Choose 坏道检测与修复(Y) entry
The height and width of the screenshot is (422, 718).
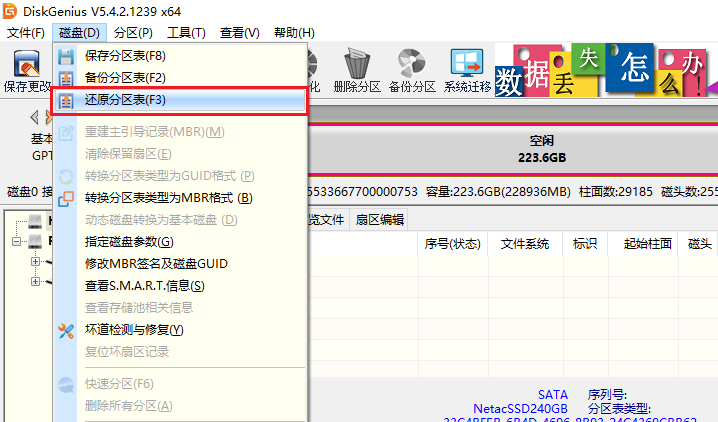pos(179,330)
